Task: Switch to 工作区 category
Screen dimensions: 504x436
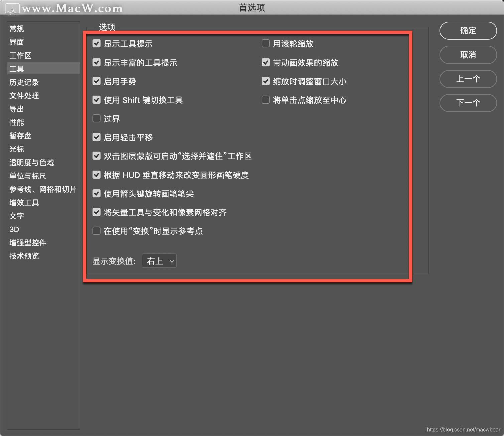Action: (43, 56)
